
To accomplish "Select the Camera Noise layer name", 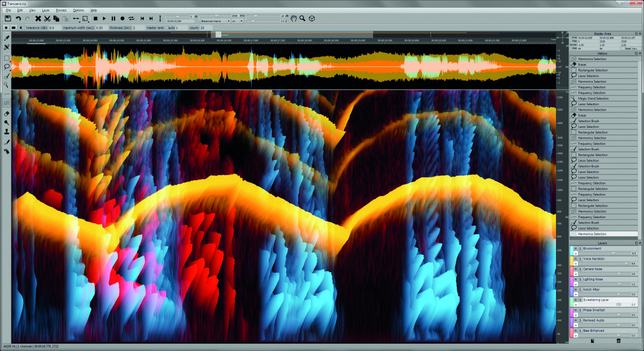I will tap(593, 269).
